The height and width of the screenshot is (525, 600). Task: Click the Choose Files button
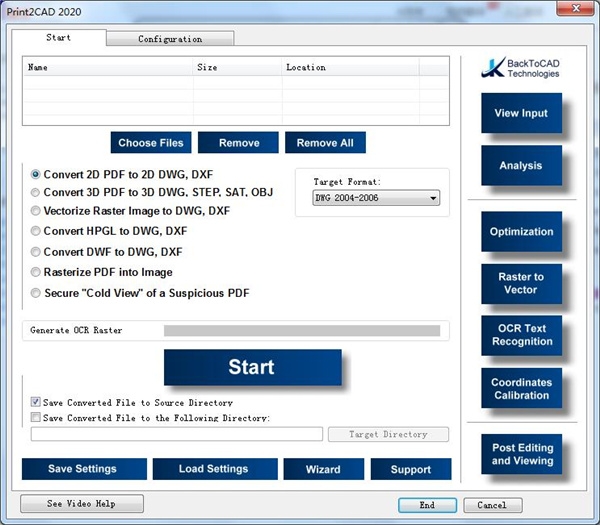coord(150,143)
